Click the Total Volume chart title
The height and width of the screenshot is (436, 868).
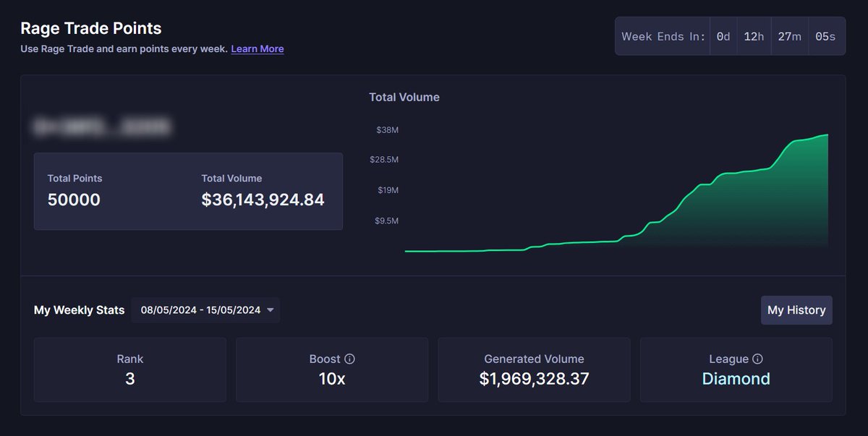[x=404, y=97]
